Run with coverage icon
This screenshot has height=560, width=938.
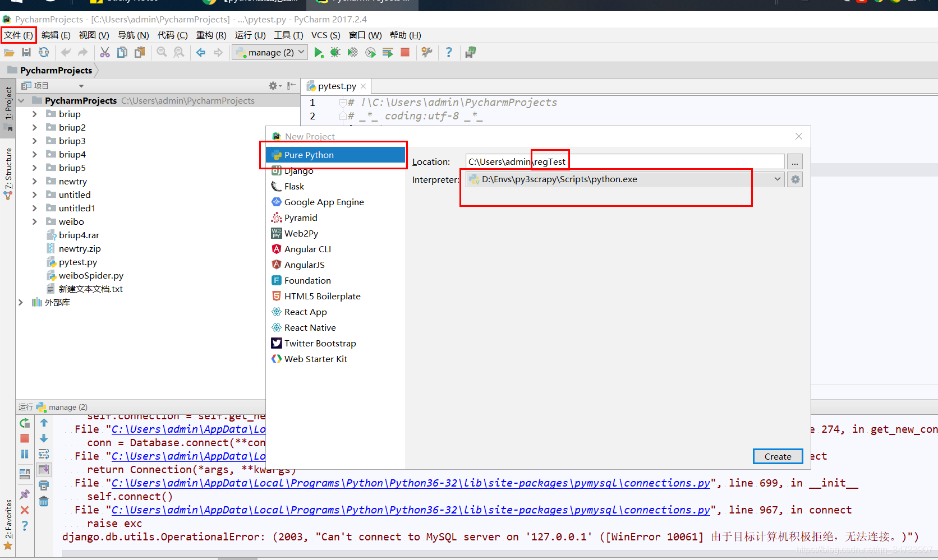coord(353,52)
